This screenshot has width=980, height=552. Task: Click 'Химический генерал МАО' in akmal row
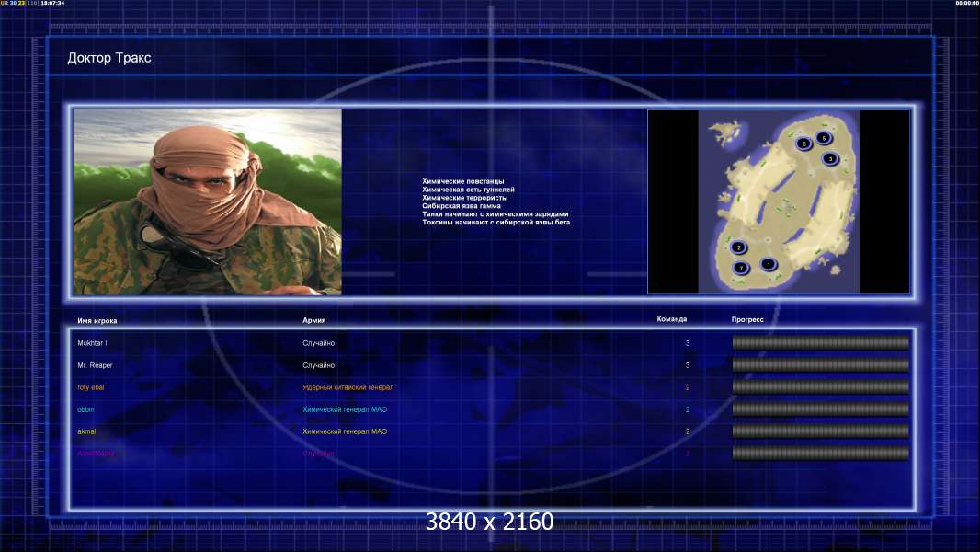(345, 431)
